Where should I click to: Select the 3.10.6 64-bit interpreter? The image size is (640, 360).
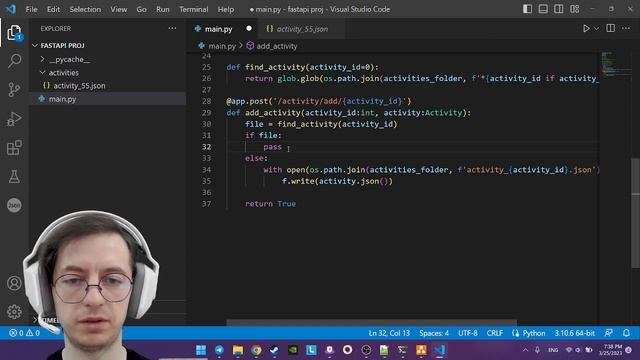tap(574, 333)
